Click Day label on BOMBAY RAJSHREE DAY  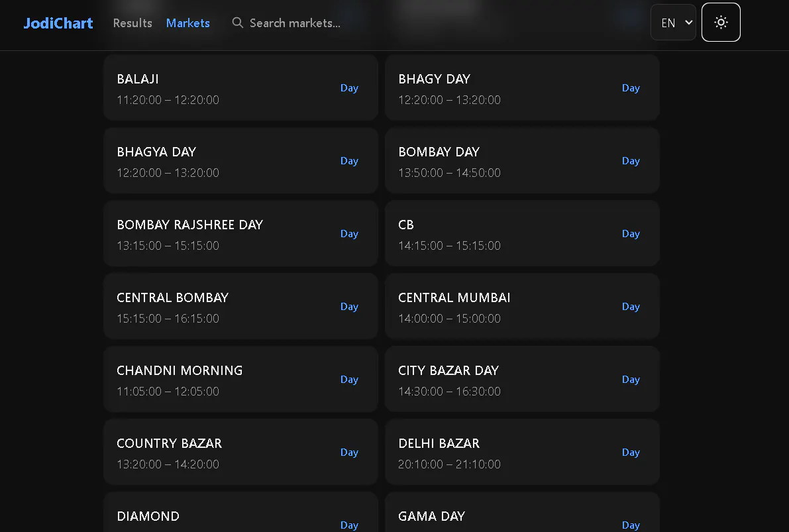[x=349, y=234]
